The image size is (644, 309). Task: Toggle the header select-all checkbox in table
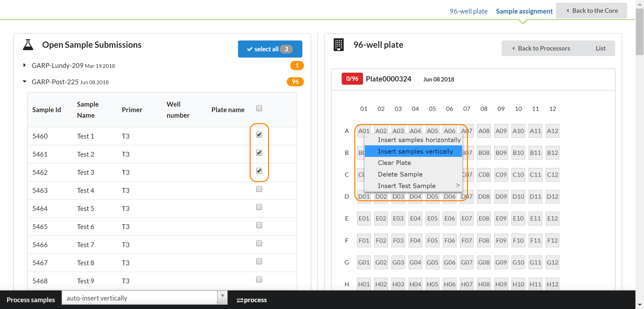(259, 108)
